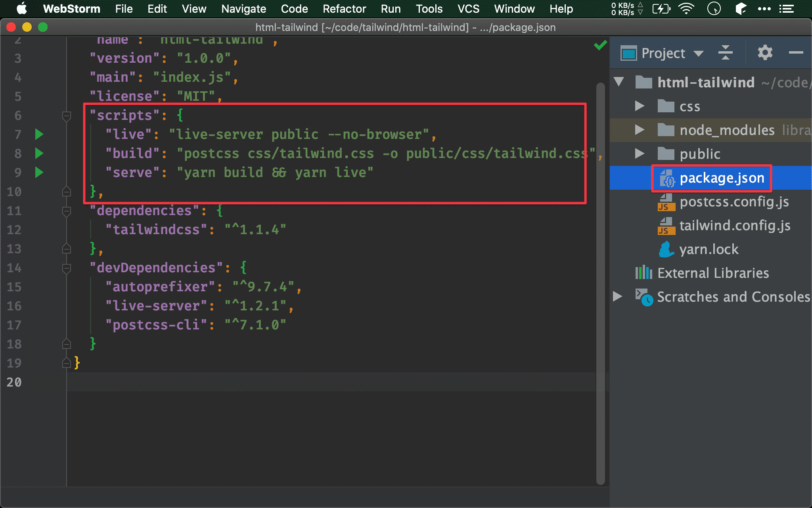Click the green inspection checkmark icon
Image resolution: width=812 pixels, height=508 pixels.
pos(600,45)
